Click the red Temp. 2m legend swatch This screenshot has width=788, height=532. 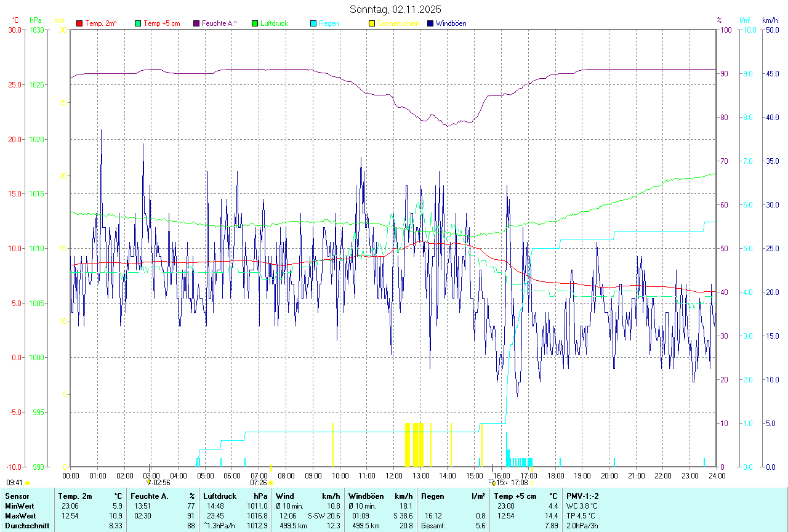click(x=79, y=23)
